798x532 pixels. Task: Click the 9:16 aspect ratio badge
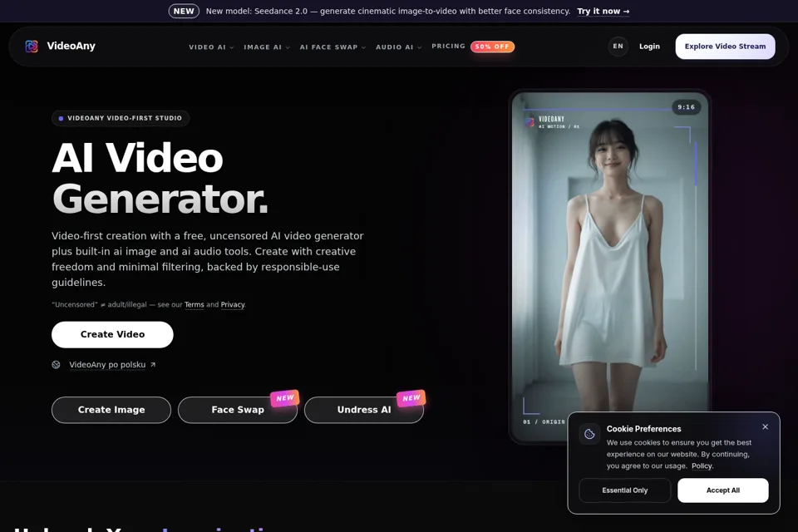[x=686, y=107]
